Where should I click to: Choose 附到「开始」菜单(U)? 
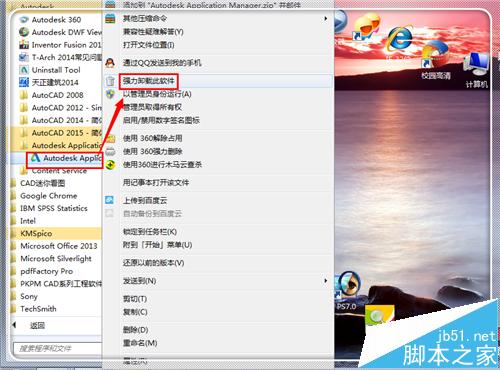218,245
